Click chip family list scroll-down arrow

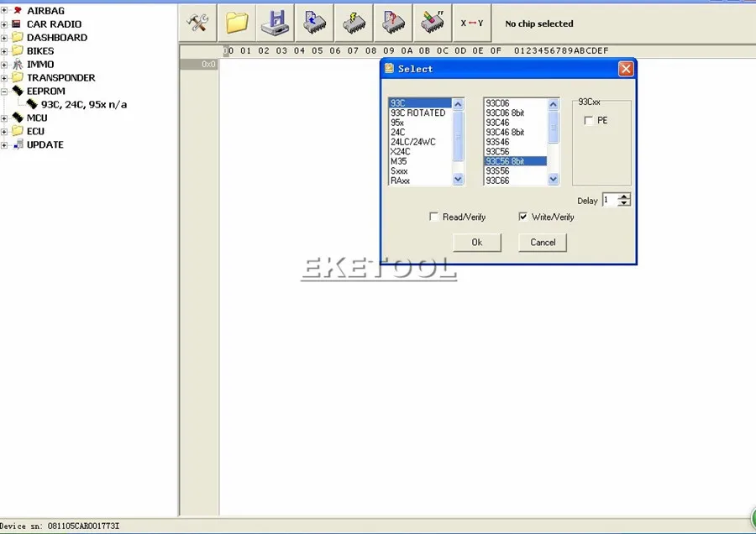pyautogui.click(x=458, y=180)
